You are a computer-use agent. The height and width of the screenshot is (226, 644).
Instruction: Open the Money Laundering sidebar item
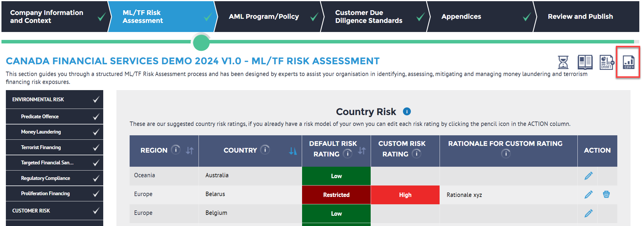pyautogui.click(x=55, y=132)
